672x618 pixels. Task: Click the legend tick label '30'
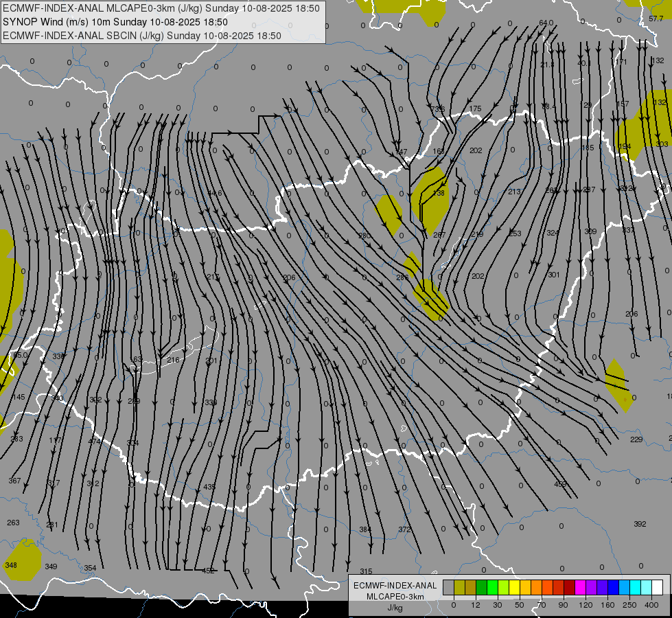pyautogui.click(x=498, y=606)
